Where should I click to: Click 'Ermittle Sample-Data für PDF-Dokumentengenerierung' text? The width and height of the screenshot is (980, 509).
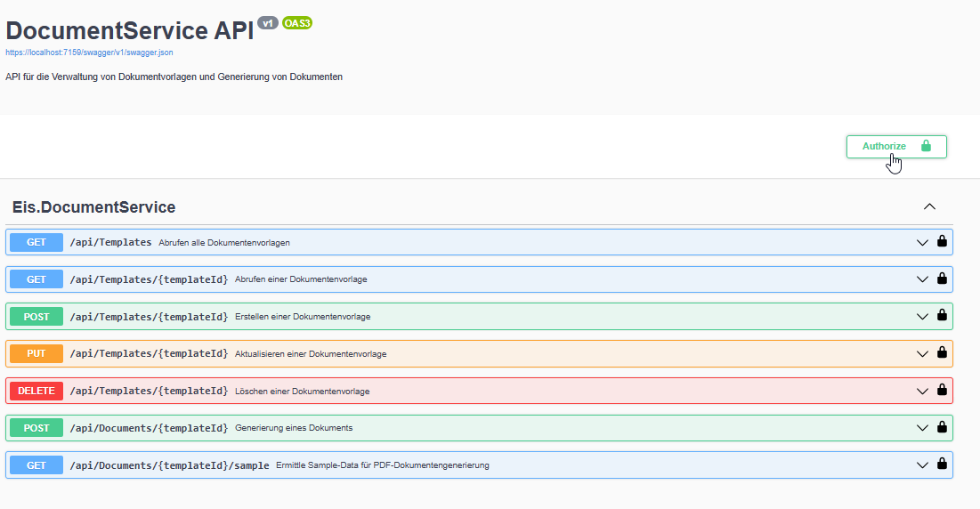[383, 465]
